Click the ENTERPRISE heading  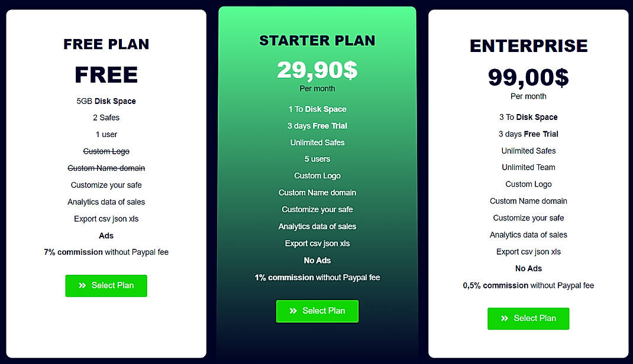coord(528,45)
